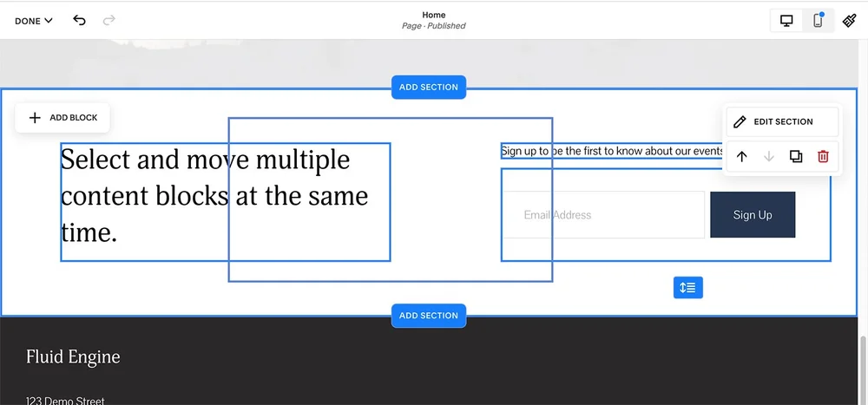Delete section with red trash icon
The width and height of the screenshot is (868, 405).
[x=823, y=157]
